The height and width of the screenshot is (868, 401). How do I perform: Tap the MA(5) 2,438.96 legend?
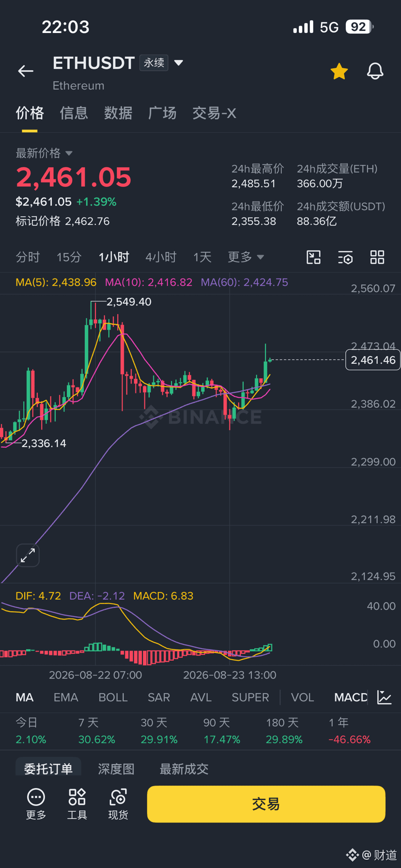56,282
